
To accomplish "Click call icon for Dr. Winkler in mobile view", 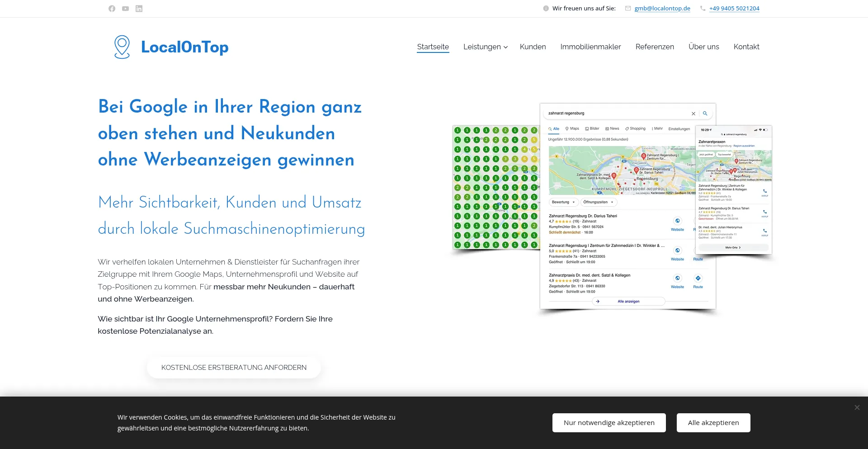I will pos(764,191).
